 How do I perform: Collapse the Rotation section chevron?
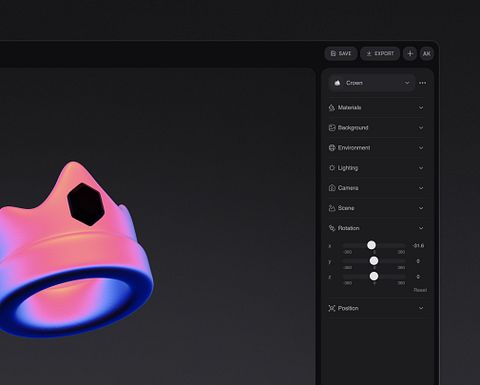[421, 228]
